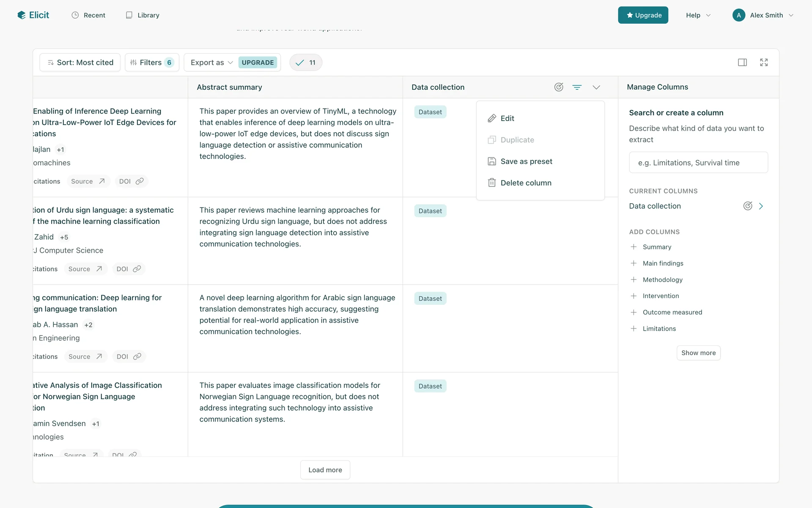Toggle the 11 selected checkmark pill
Screen dimensions: 812x508
pos(306,63)
